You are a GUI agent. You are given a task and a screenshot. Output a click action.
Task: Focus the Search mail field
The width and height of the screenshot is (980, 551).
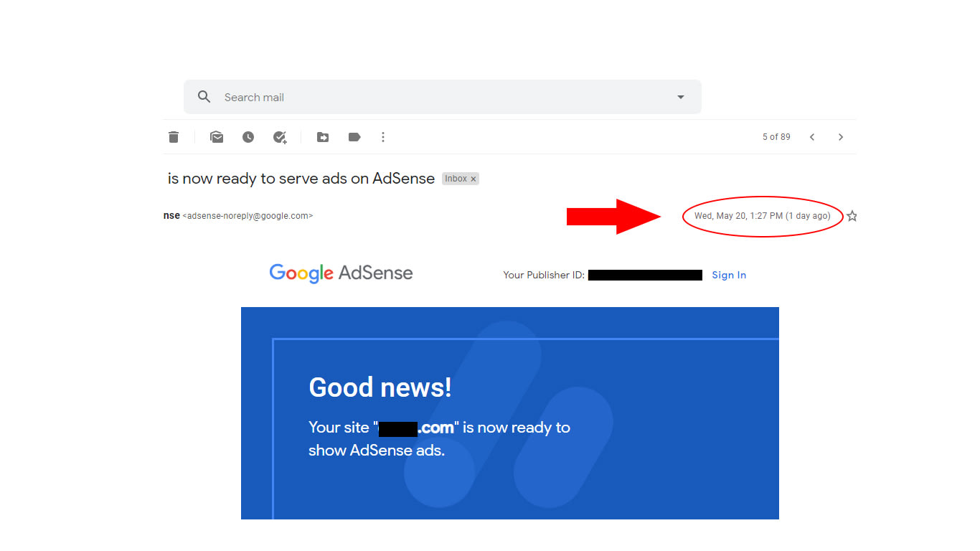[x=442, y=97]
